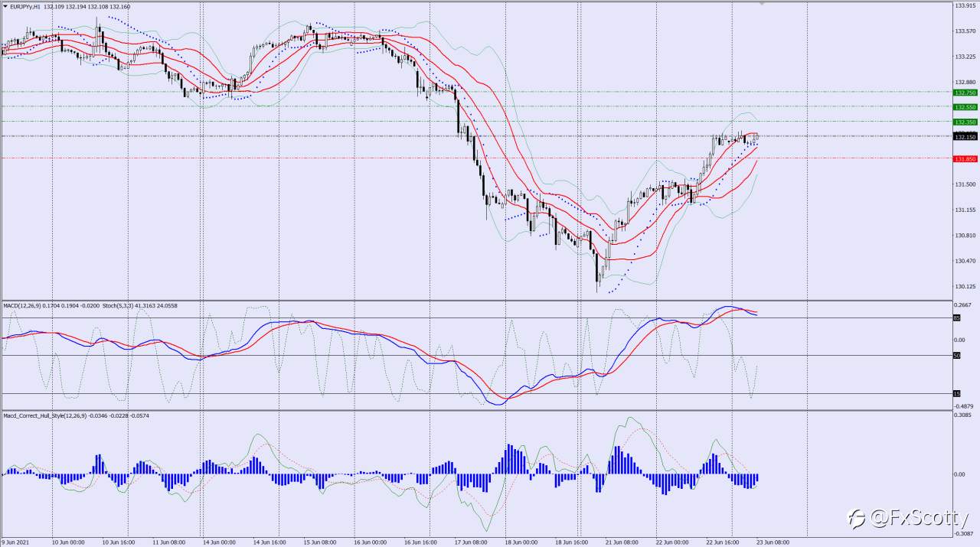The width and height of the screenshot is (980, 547).
Task: Click the 14 Jun 00:00 time label
Action: [218, 542]
